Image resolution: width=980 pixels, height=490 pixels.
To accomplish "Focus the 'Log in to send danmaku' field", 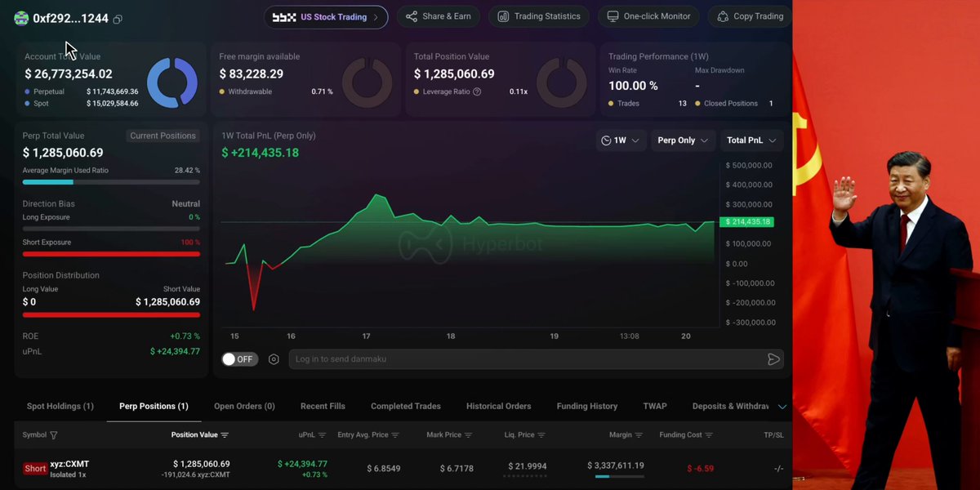I will click(x=535, y=359).
